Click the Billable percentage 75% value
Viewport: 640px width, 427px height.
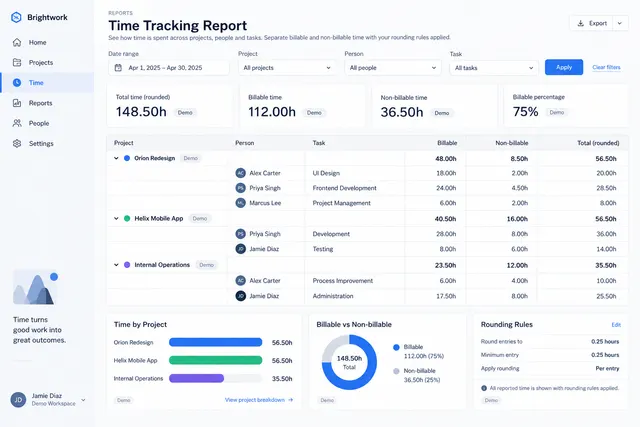[x=525, y=111]
